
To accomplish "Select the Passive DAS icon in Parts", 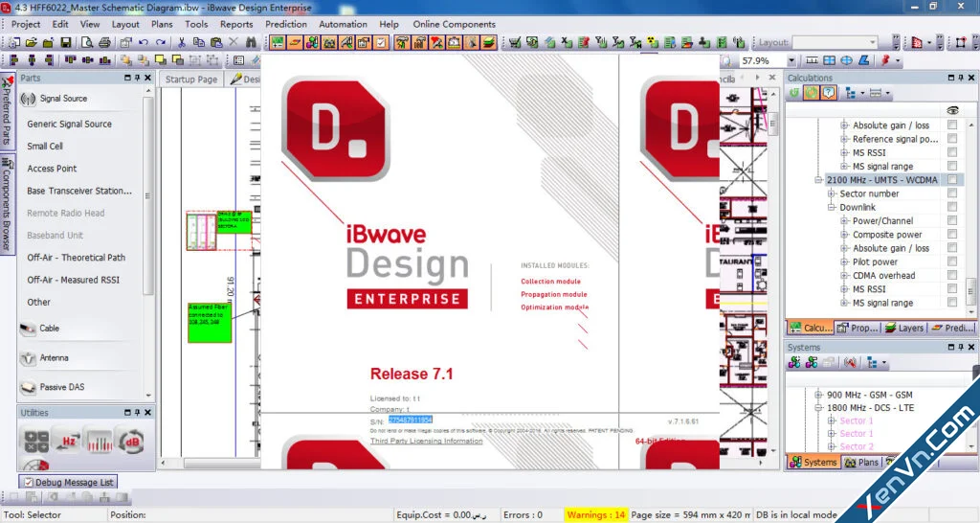I will pos(28,388).
